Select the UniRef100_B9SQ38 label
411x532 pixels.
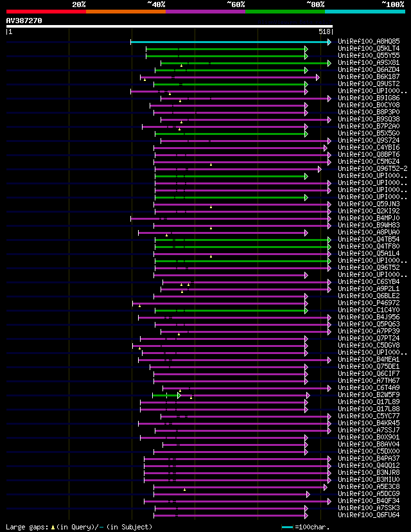369,119
